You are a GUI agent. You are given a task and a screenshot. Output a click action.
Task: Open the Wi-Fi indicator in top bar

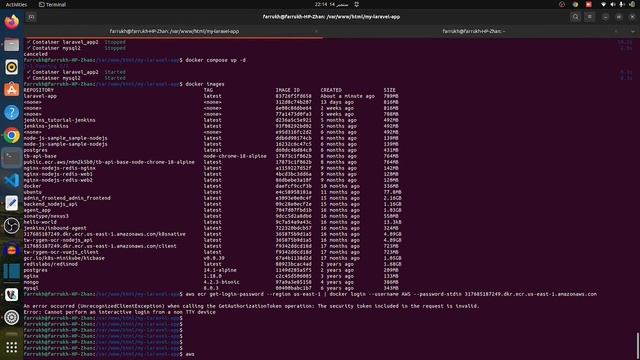pyautogui.click(x=604, y=4)
